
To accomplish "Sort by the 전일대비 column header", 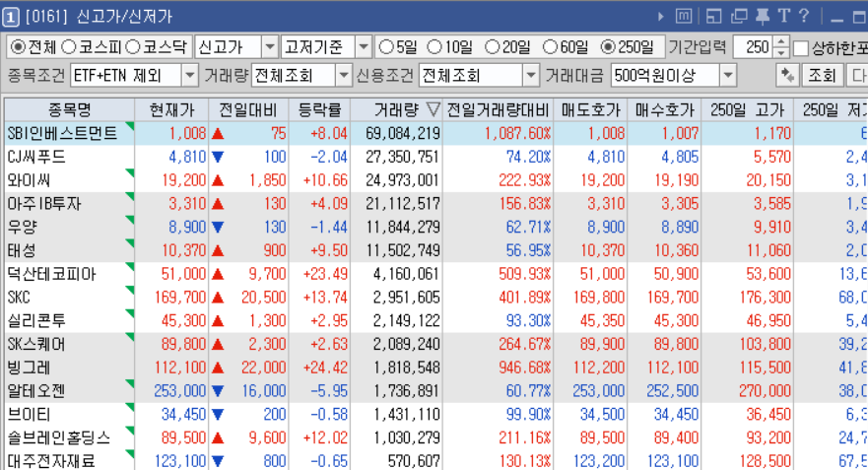I will (248, 110).
